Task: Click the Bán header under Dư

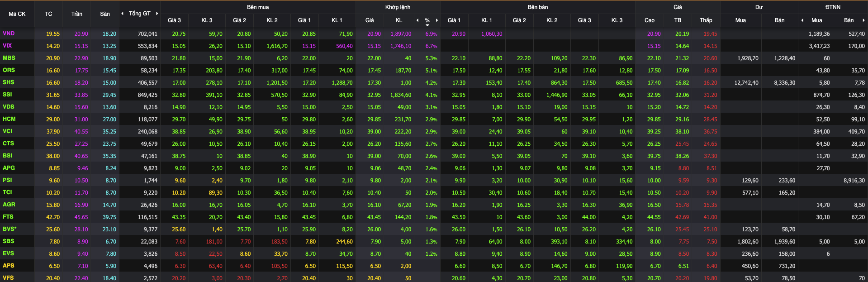Action: (780, 20)
